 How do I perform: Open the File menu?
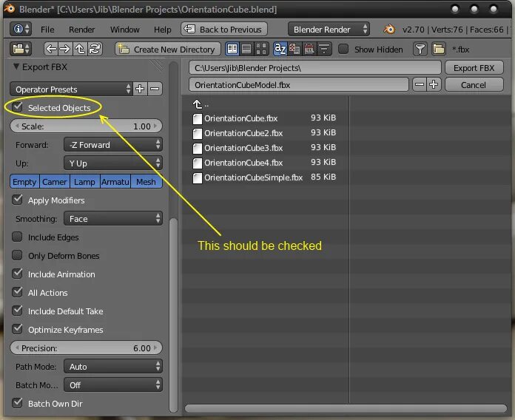pos(47,30)
